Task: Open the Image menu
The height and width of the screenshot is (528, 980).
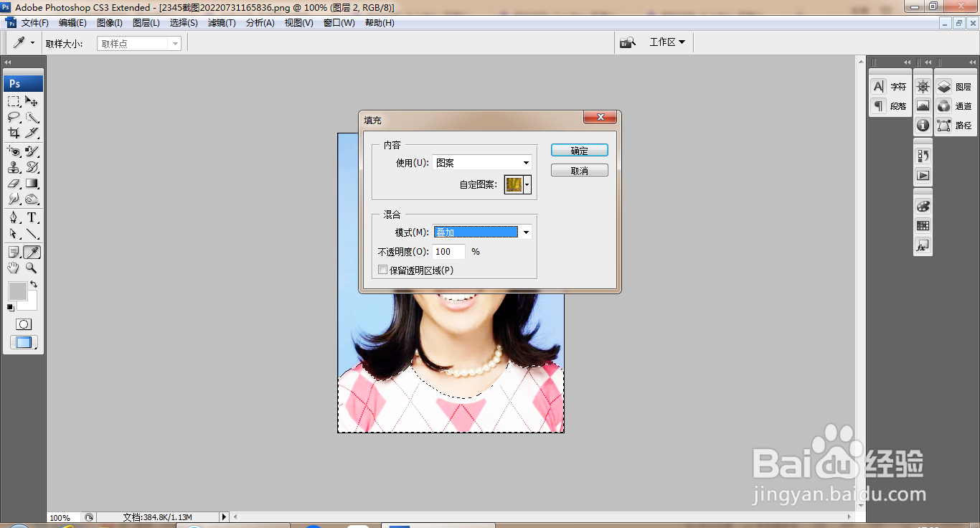Action: 110,23
